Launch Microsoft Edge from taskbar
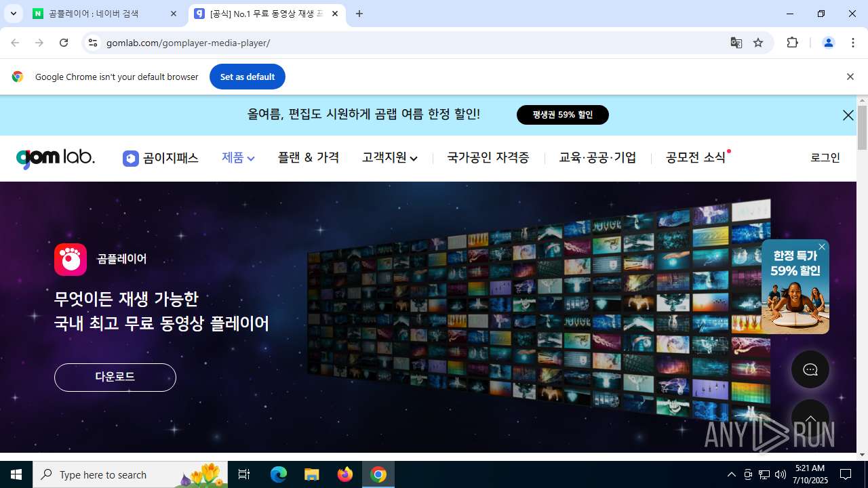 pos(279,474)
